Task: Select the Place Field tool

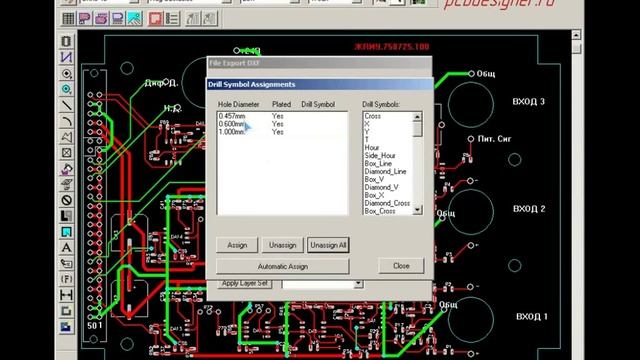Action: (67, 279)
